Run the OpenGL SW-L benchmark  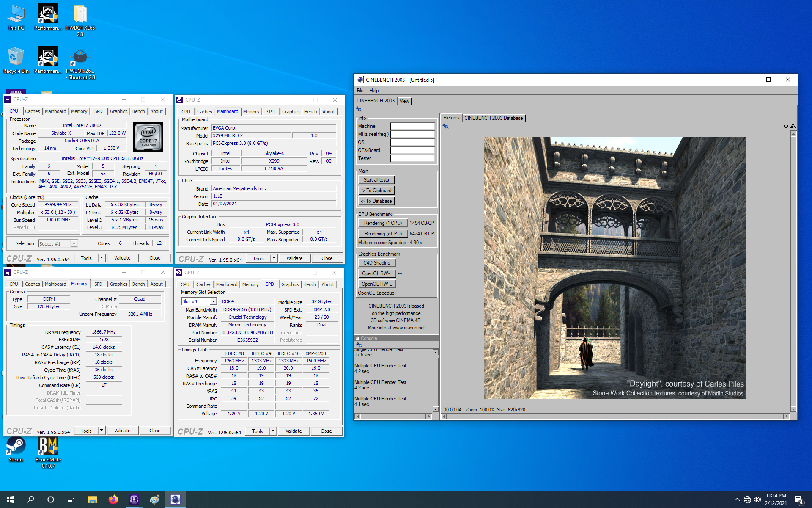(x=377, y=273)
